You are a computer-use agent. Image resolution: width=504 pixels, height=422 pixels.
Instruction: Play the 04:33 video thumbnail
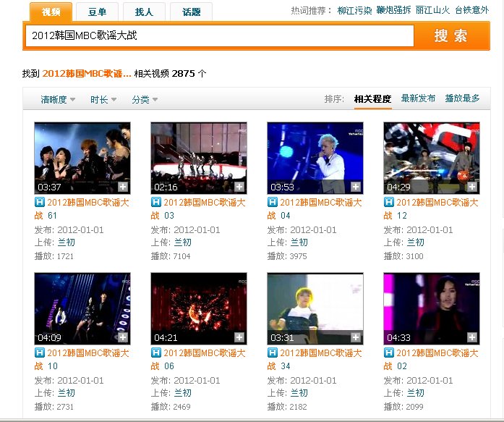tap(432, 308)
